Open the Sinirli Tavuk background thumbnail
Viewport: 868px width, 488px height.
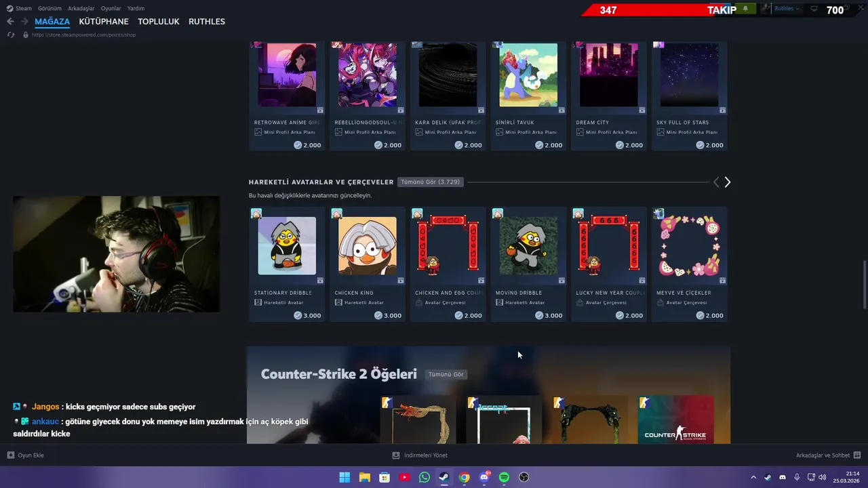pos(528,75)
